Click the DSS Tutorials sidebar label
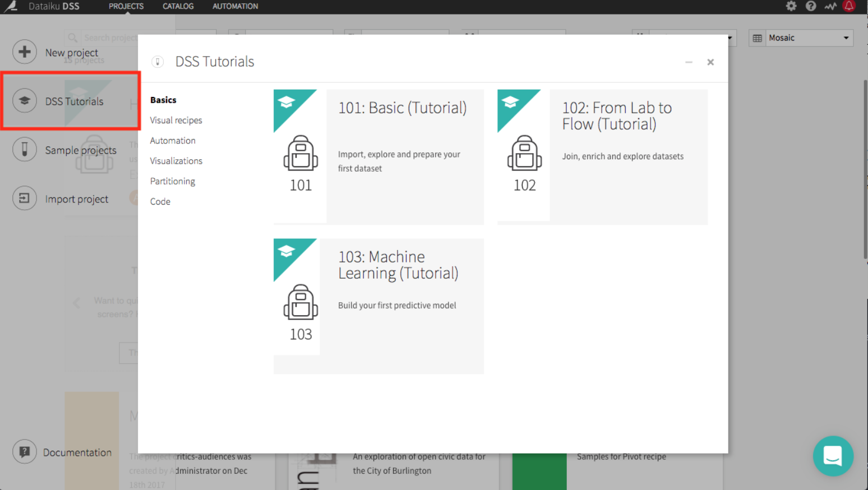The image size is (868, 490). click(75, 101)
